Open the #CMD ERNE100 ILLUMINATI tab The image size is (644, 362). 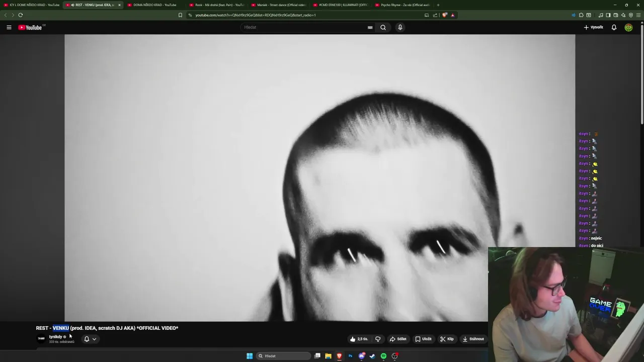(341, 5)
